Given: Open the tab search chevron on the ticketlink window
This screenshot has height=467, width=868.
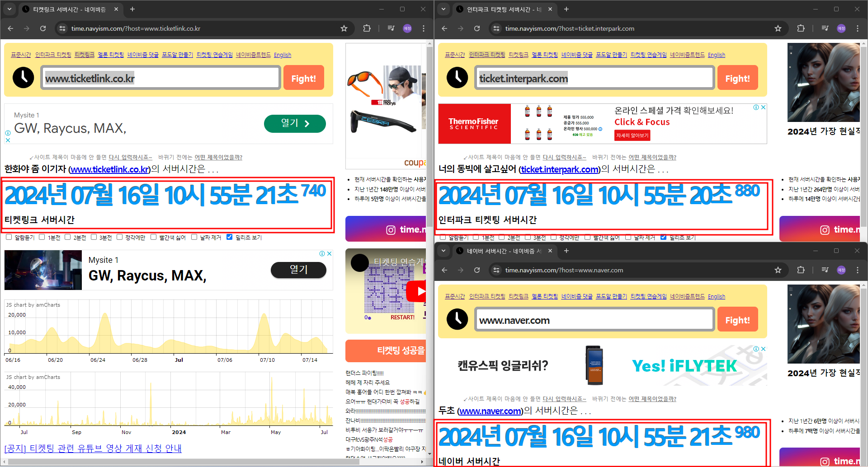Looking at the screenshot, I should [9, 9].
